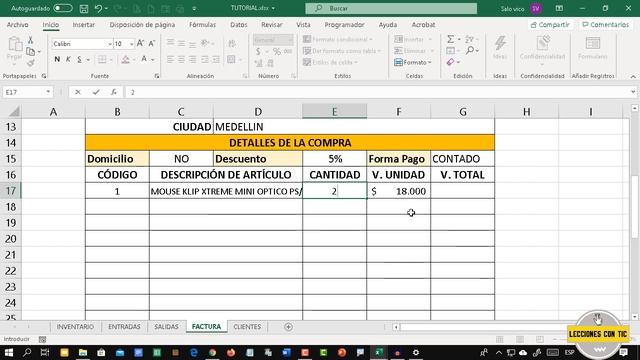Click the Decrease Font Size icon
Image resolution: width=640 pixels, height=360 pixels.
(x=152, y=43)
